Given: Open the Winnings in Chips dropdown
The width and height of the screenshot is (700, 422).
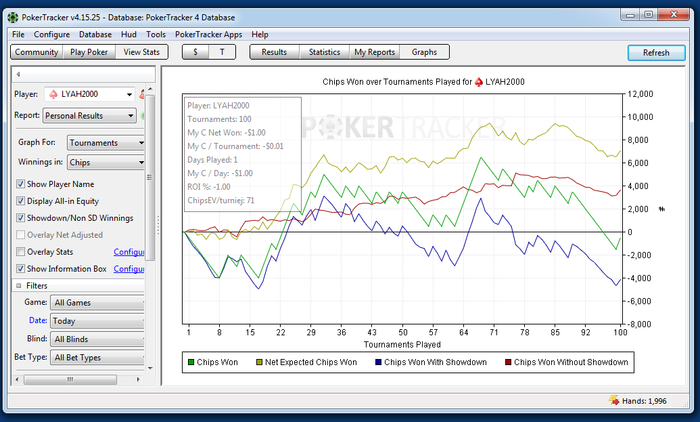Looking at the screenshot, I should click(106, 163).
